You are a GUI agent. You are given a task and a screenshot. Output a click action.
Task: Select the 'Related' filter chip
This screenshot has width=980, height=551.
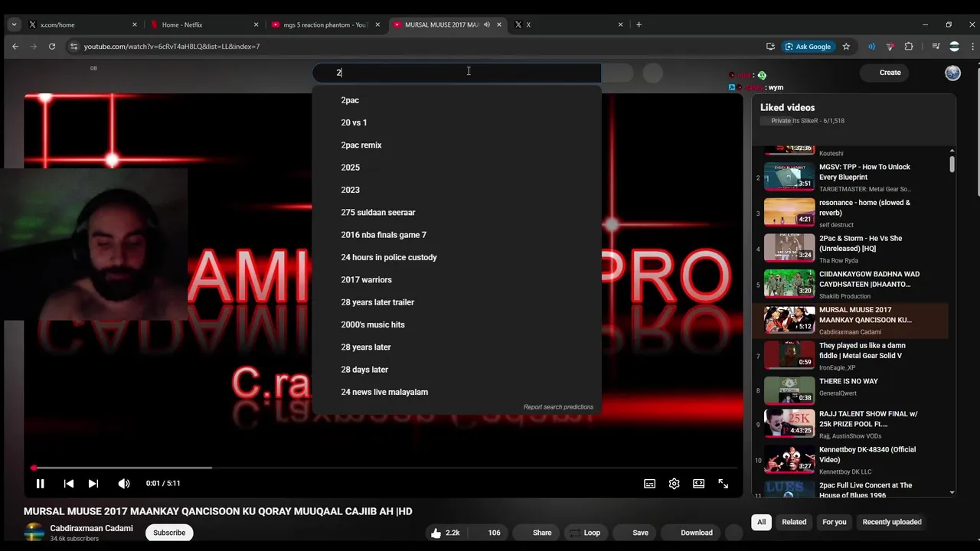pos(794,522)
